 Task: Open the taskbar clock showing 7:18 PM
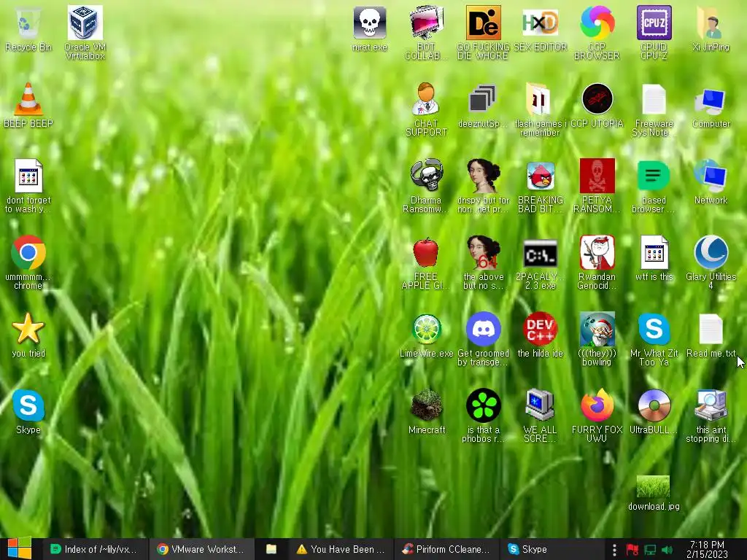[x=707, y=549]
